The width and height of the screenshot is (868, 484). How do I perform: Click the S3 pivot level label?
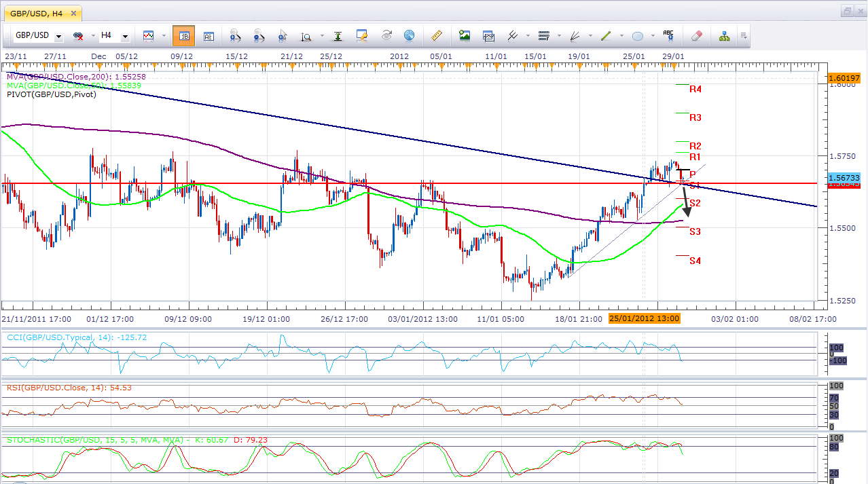pos(695,231)
